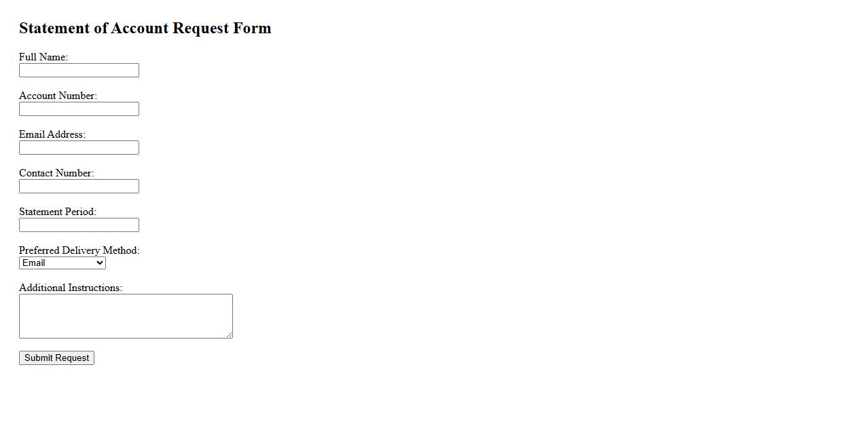The width and height of the screenshot is (868, 441).
Task: Click the 'Additional Instructions:' label text
Action: coord(71,288)
